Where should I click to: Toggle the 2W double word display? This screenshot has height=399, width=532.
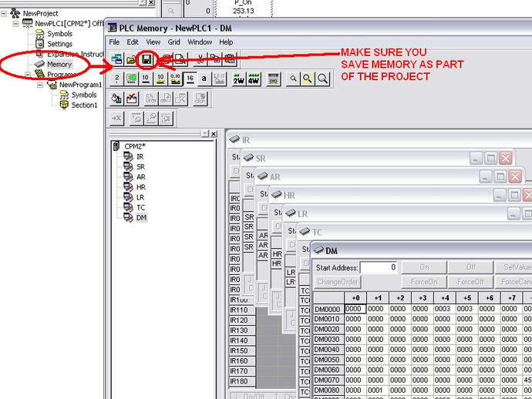coord(239,79)
